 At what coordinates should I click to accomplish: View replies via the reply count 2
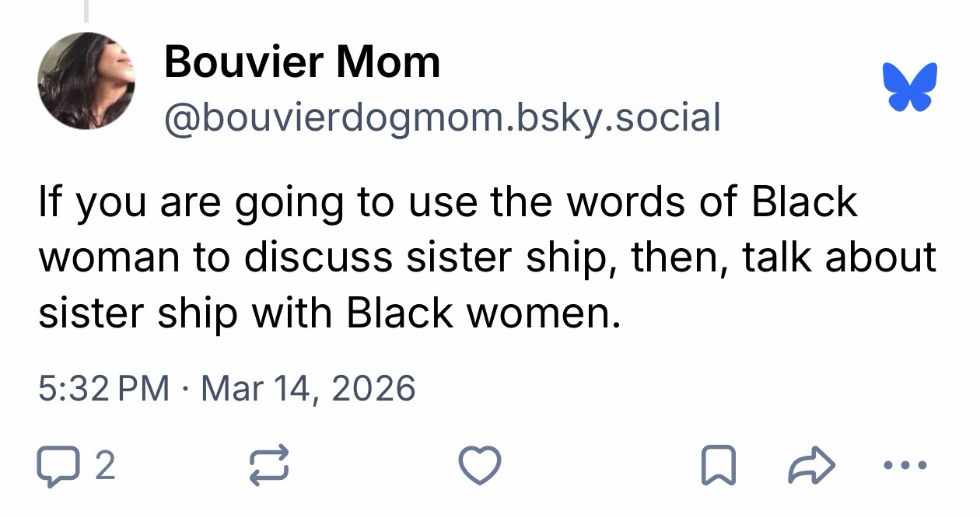coord(104,466)
